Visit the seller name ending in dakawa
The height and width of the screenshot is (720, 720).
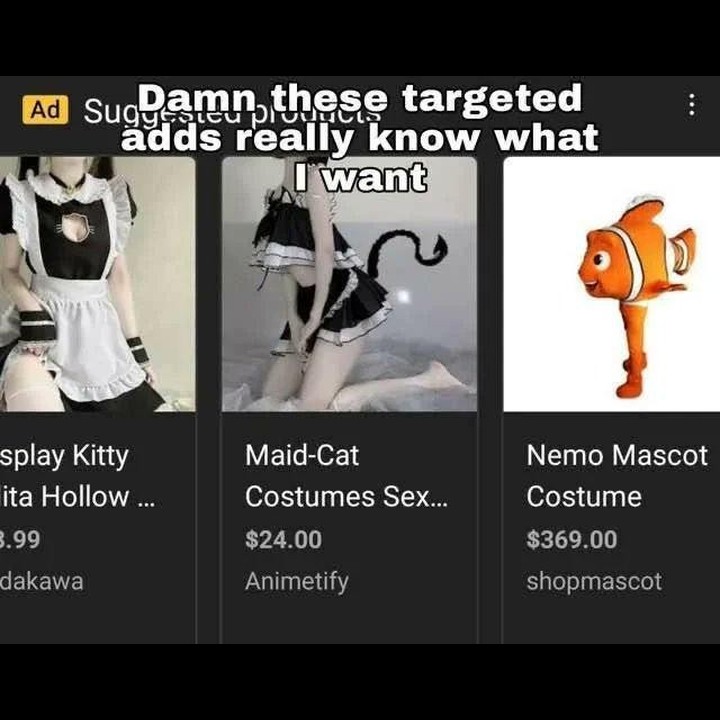pos(42,581)
